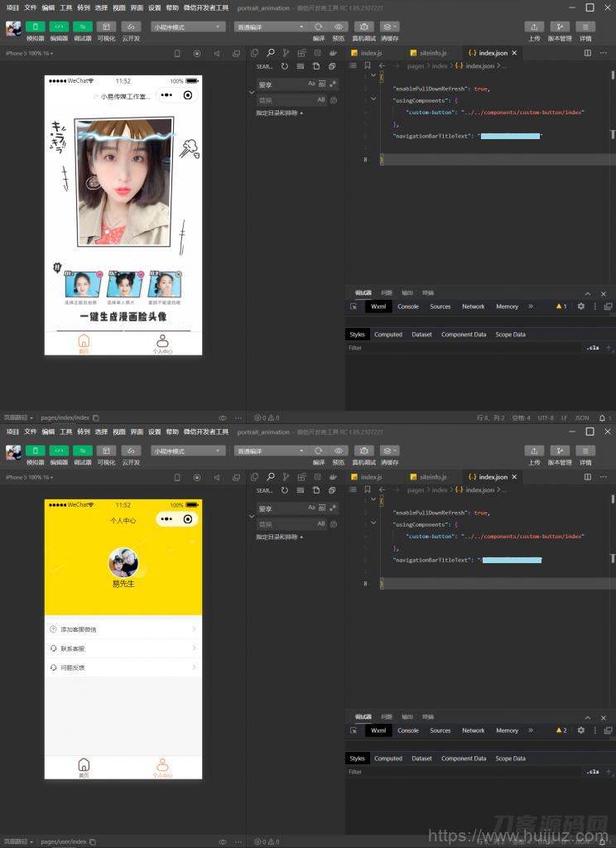Screen dimensions: 616x848
Task: Open 小程序模式 mode dropdown in upper window
Action: 188,26
